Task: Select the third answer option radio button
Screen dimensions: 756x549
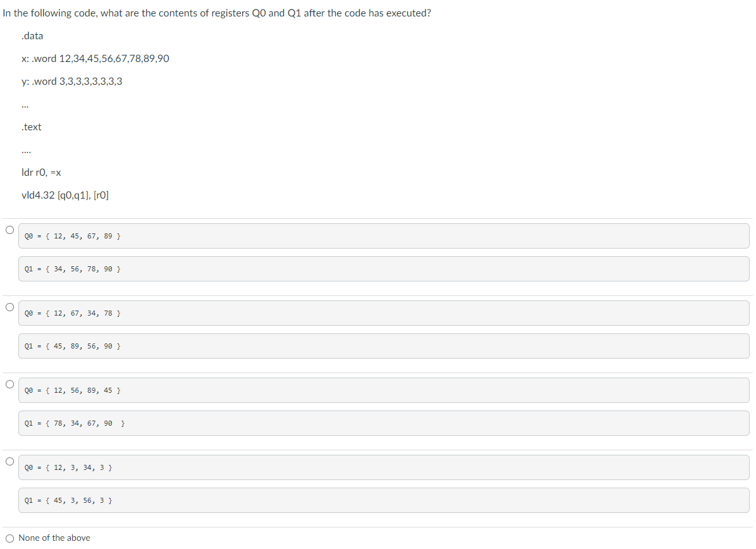Action: (9, 384)
